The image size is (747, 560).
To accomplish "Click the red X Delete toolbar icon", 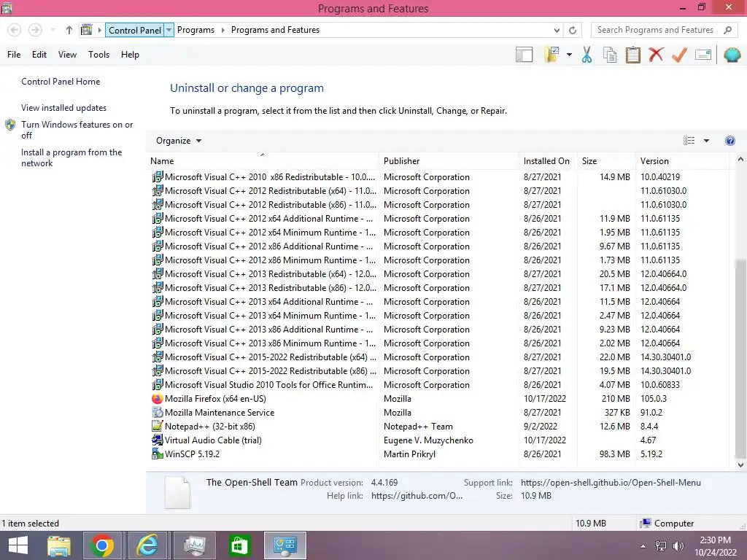I will 656,54.
